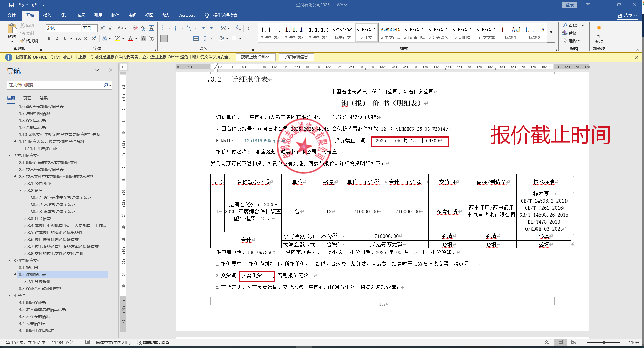The width and height of the screenshot is (644, 348).
Task: Switch to the 插入 ribbon tab
Action: [47, 15]
